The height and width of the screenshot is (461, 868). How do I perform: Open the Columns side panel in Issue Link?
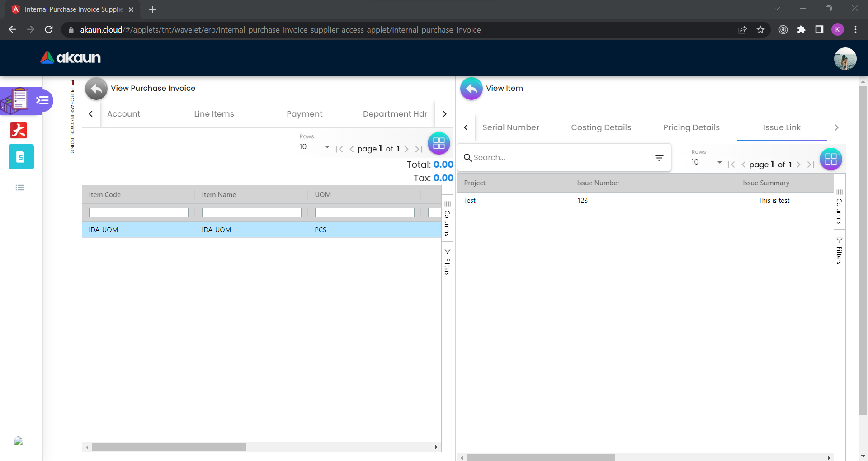(x=840, y=207)
